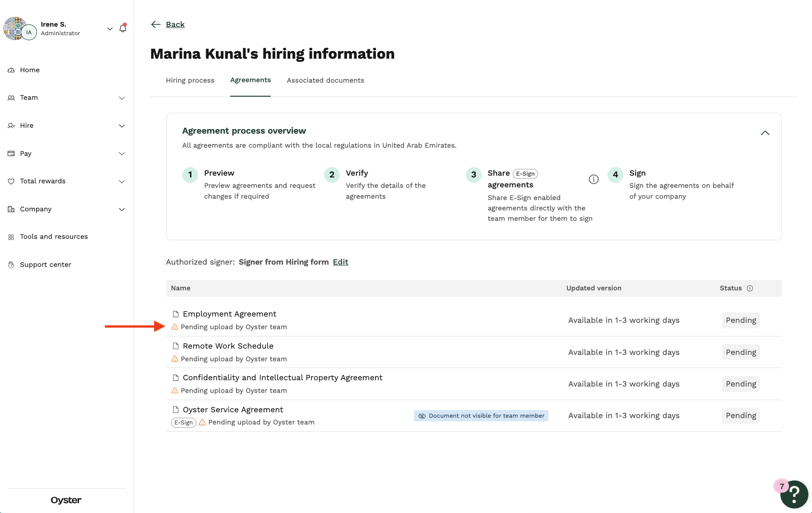
Task: Click E-Sign badge in Share agreements step
Action: (525, 173)
